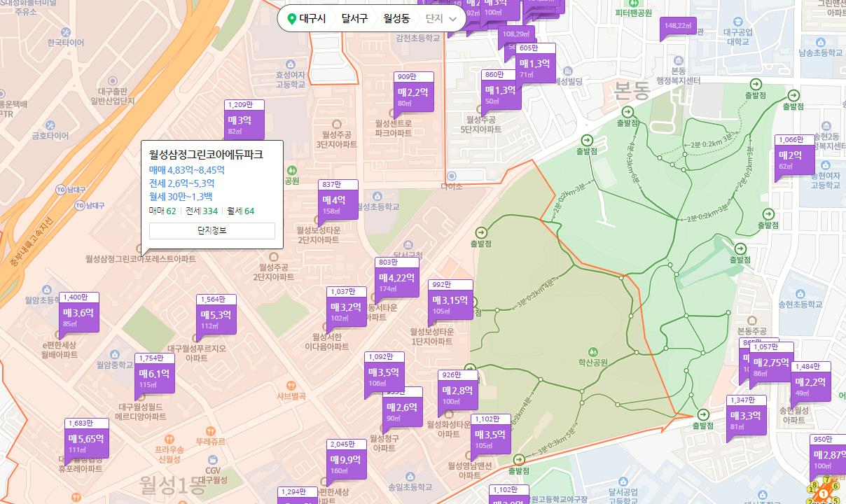Open the 매5.65억 111㎡ price marker
This screenshot has width=846, height=504.
[87, 442]
